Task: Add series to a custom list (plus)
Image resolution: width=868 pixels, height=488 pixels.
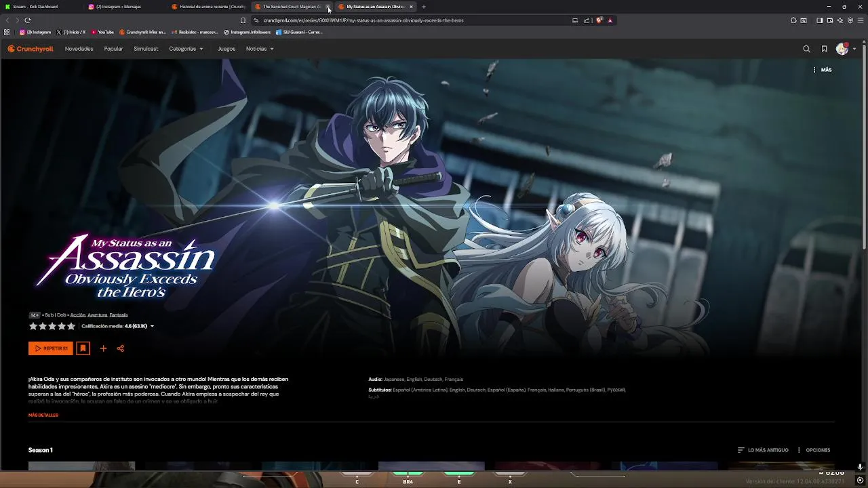Action: [103, 348]
